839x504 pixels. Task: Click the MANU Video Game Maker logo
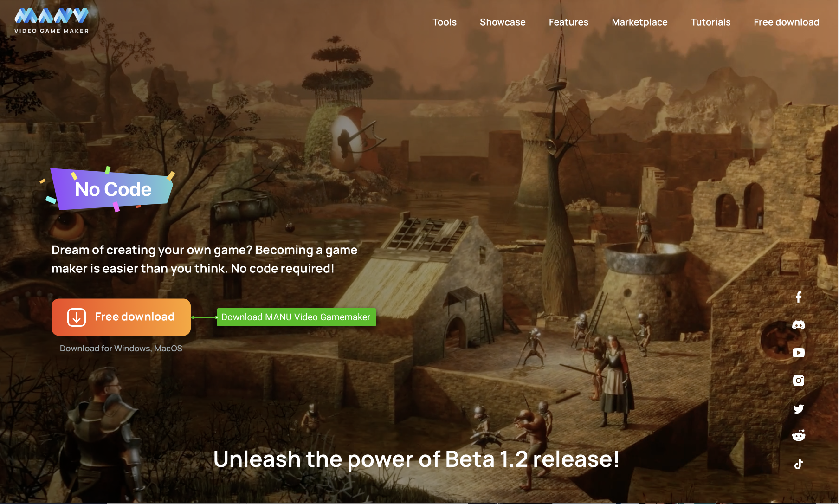tap(52, 21)
